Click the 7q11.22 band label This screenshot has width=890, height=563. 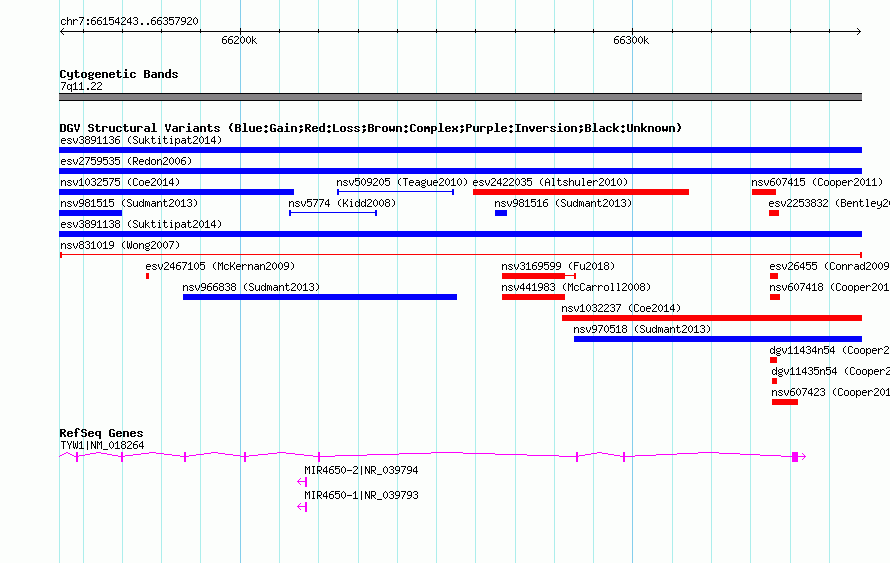tap(81, 86)
